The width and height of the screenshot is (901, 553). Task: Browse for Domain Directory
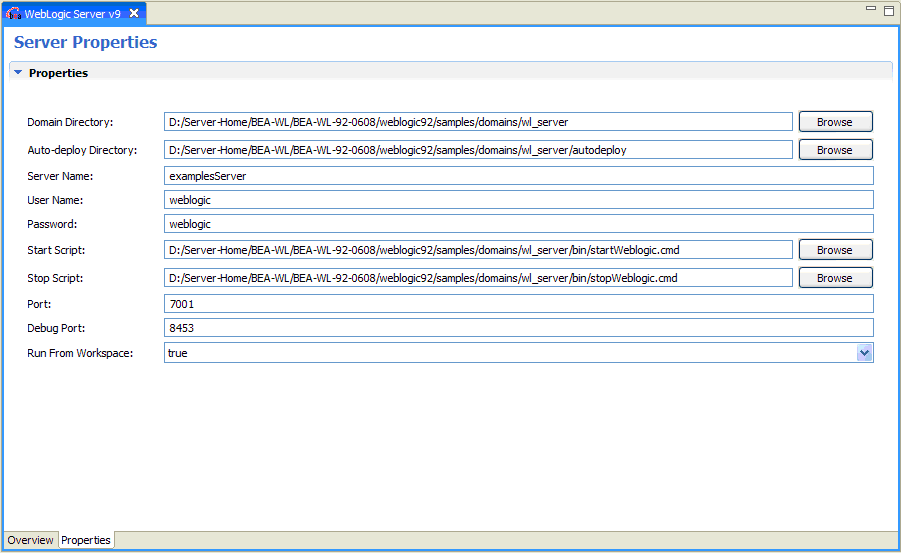[x=835, y=122]
